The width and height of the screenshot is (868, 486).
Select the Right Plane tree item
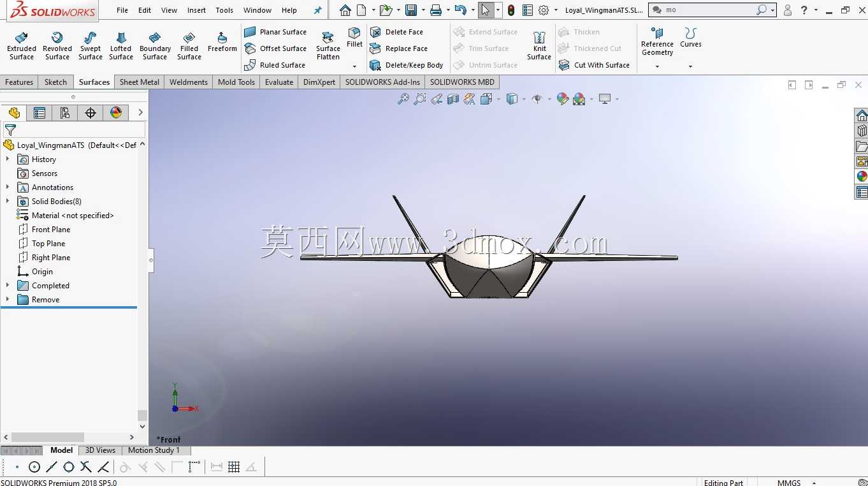43,258
